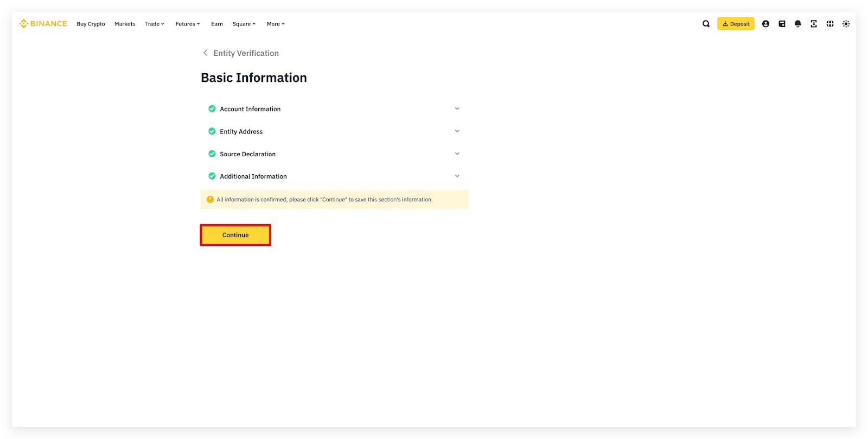Open the Markets menu item
The image size is (868, 439).
[125, 24]
